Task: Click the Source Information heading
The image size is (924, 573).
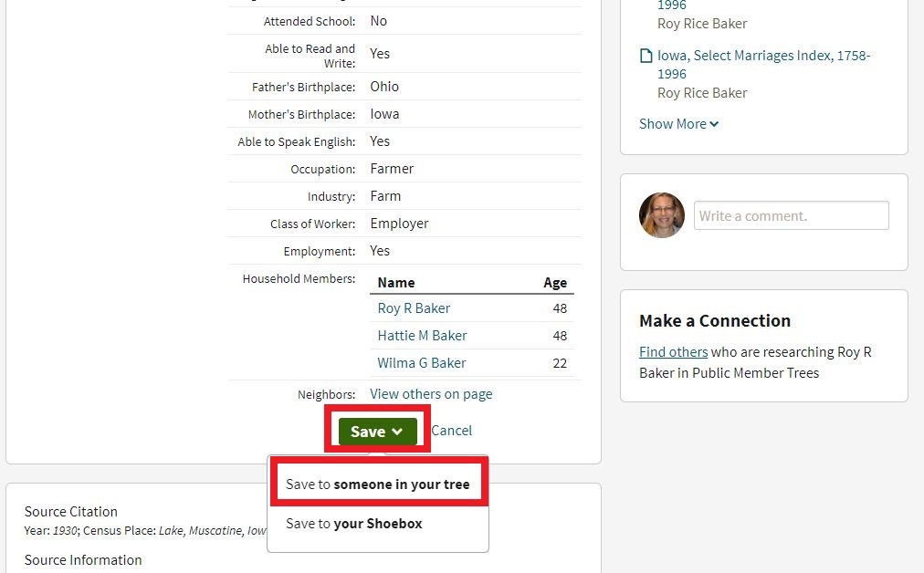Action: coord(83,560)
